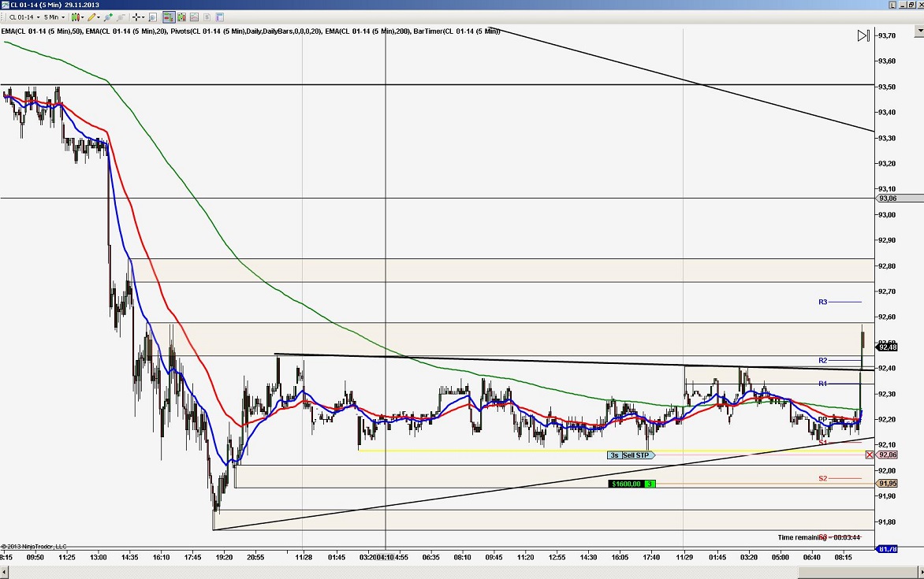The image size is (924, 579).
Task: Select the crosshair cursor icon
Action: pos(136,17)
